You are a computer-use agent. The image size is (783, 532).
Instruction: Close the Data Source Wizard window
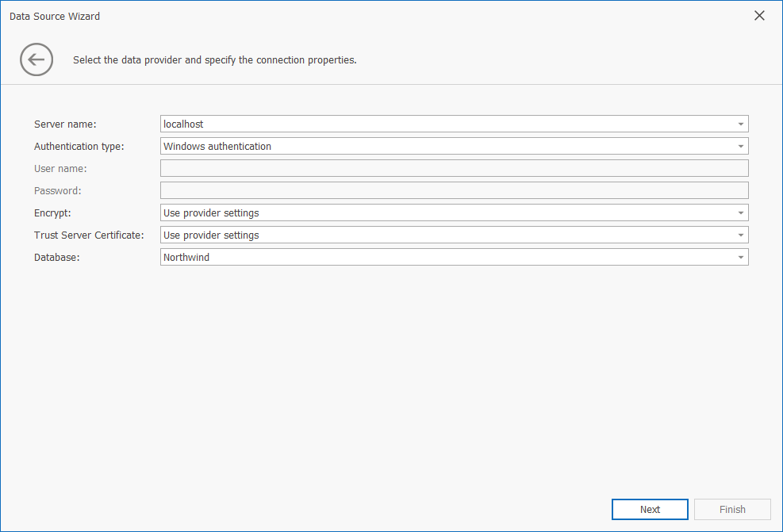click(759, 16)
